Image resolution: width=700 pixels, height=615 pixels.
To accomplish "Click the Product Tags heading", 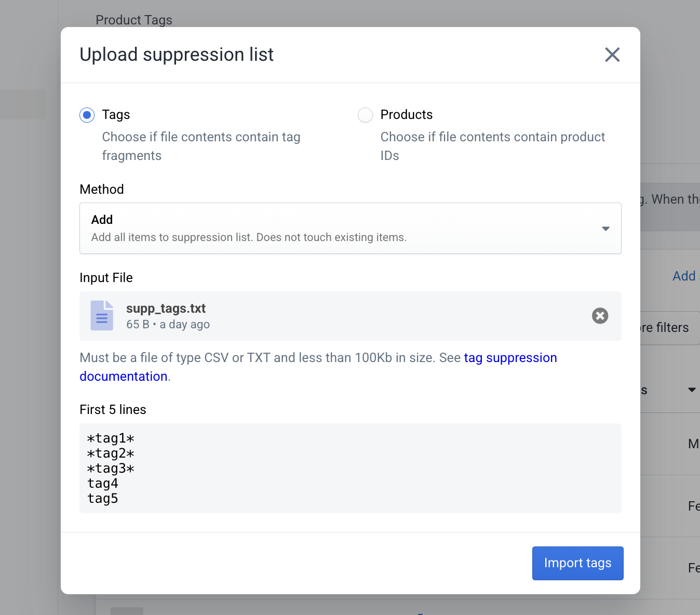I will [133, 20].
